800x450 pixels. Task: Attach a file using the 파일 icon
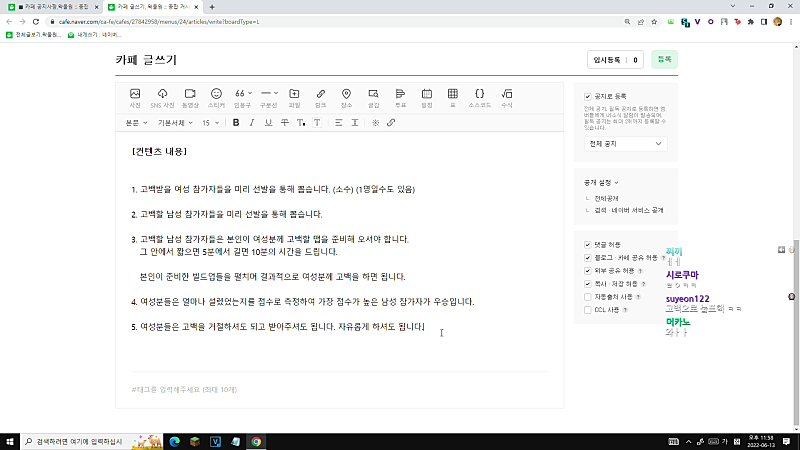pyautogui.click(x=294, y=98)
